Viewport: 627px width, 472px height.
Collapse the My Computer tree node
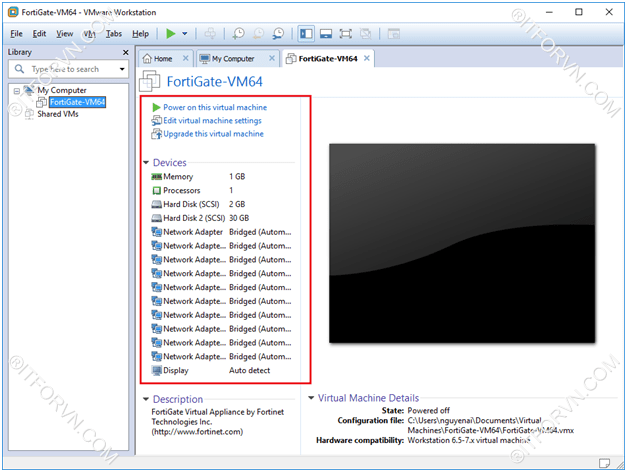(17, 91)
